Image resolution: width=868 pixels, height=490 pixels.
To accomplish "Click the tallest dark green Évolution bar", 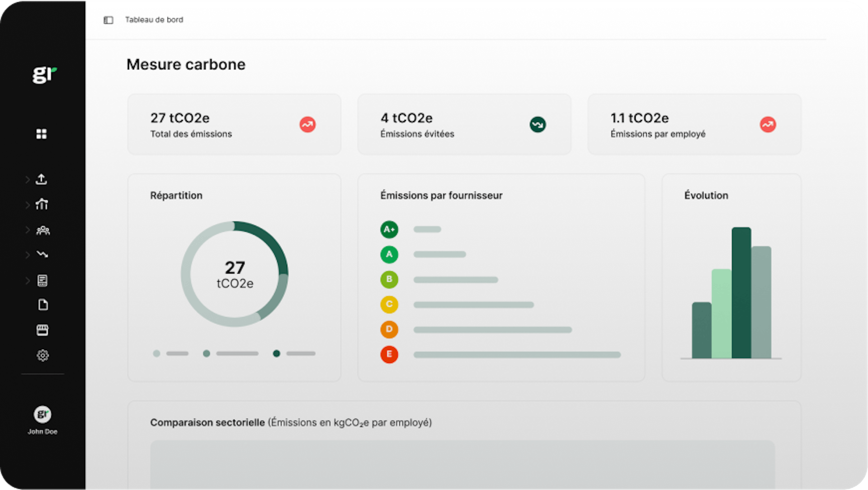I will pos(741,293).
